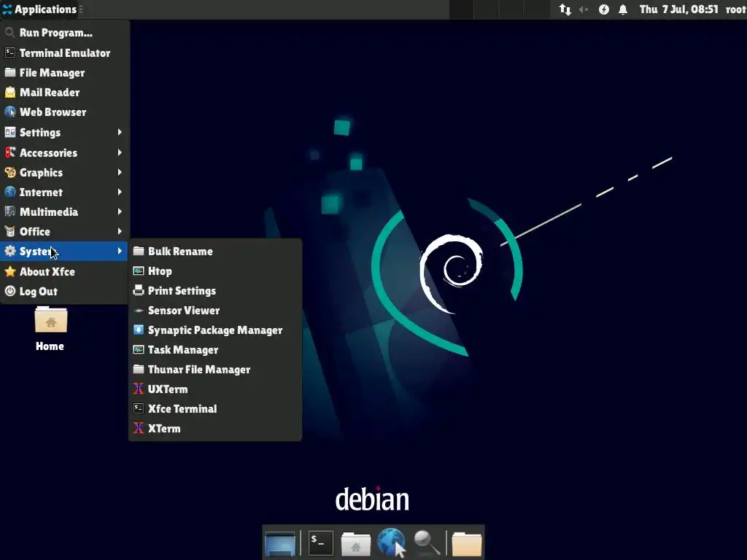Select Task Manager label
The height and width of the screenshot is (560, 747).
coord(183,350)
